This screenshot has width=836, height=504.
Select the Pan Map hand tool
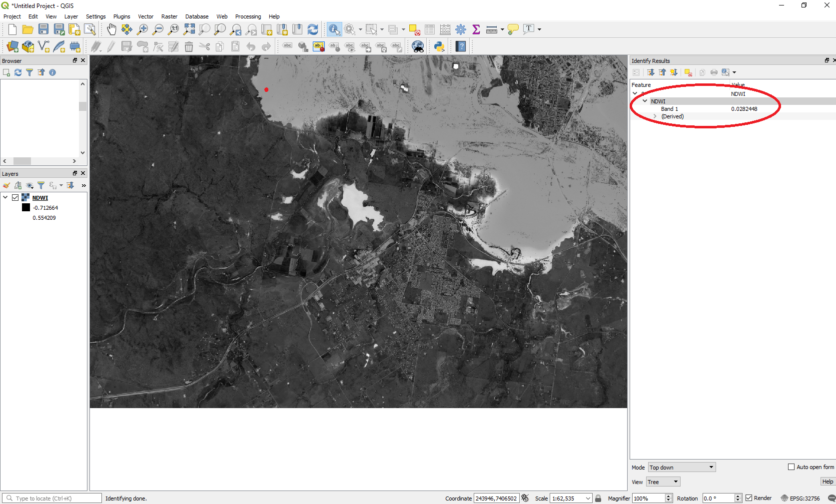(111, 29)
